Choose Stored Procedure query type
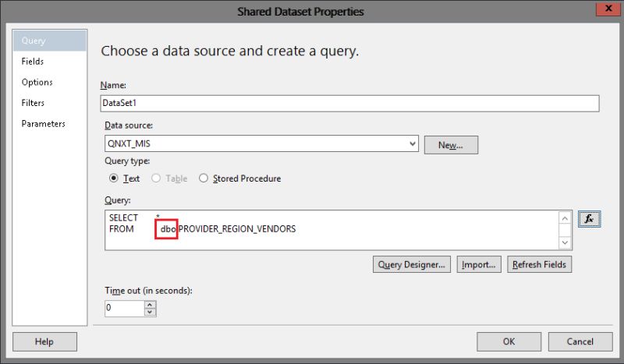This screenshot has width=624, height=364. click(x=240, y=178)
